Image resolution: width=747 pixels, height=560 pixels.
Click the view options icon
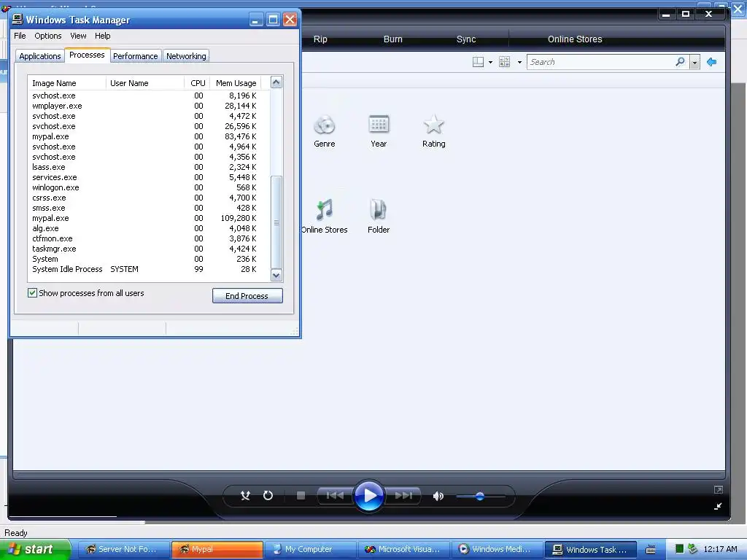pyautogui.click(x=504, y=62)
